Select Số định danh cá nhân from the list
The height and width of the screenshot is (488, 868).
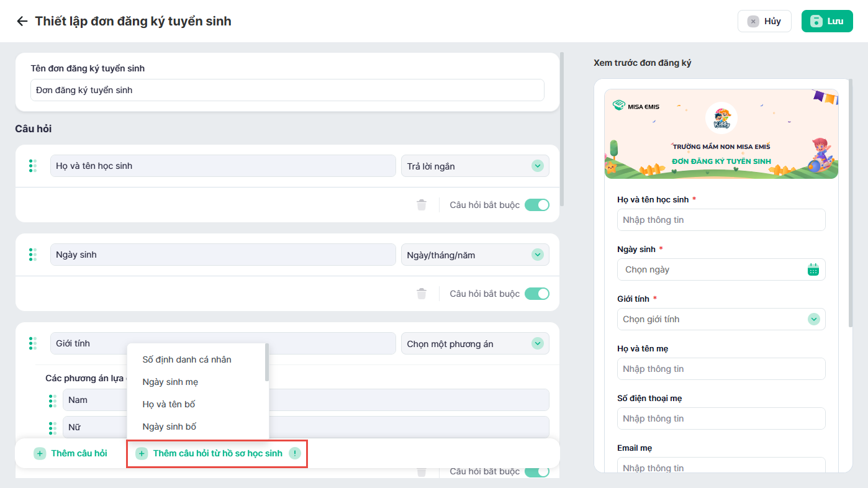[x=187, y=359]
